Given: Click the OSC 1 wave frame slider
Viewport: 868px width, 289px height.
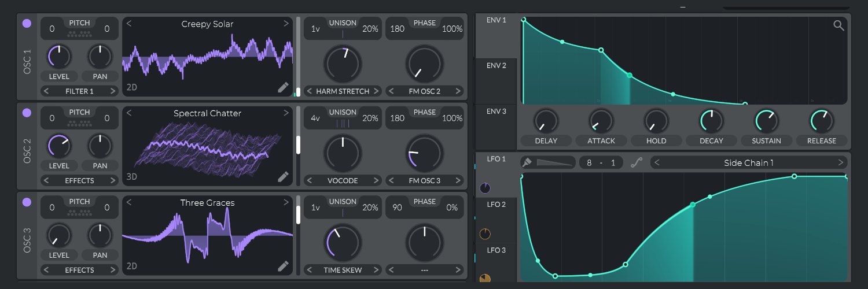Looking at the screenshot, I should coord(299,56).
